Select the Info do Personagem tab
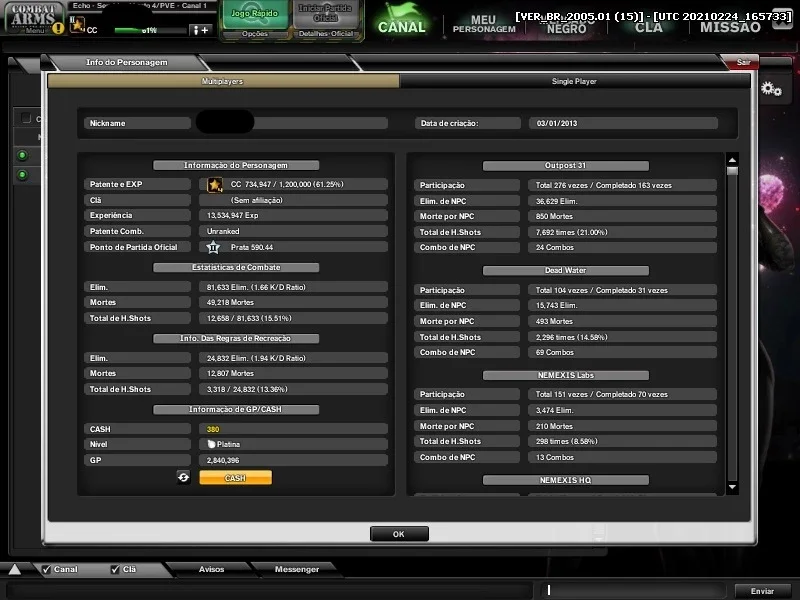This screenshot has width=800, height=600. (x=127, y=62)
